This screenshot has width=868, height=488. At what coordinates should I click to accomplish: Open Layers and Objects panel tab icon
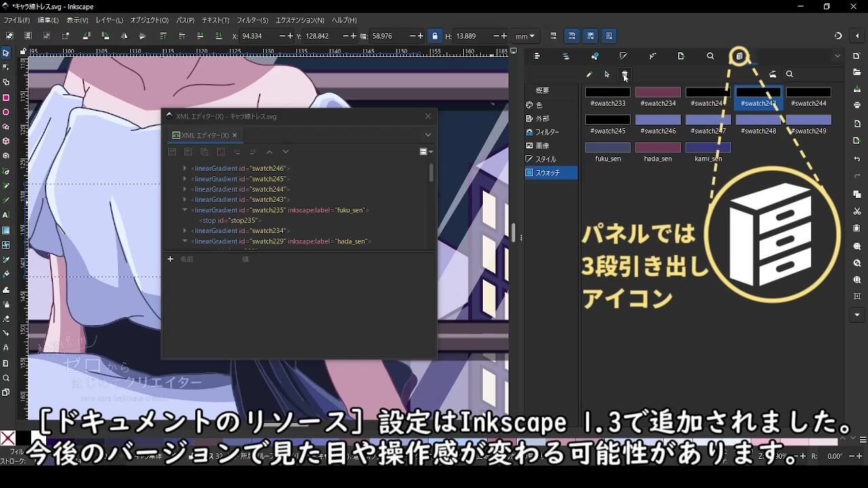pos(566,56)
